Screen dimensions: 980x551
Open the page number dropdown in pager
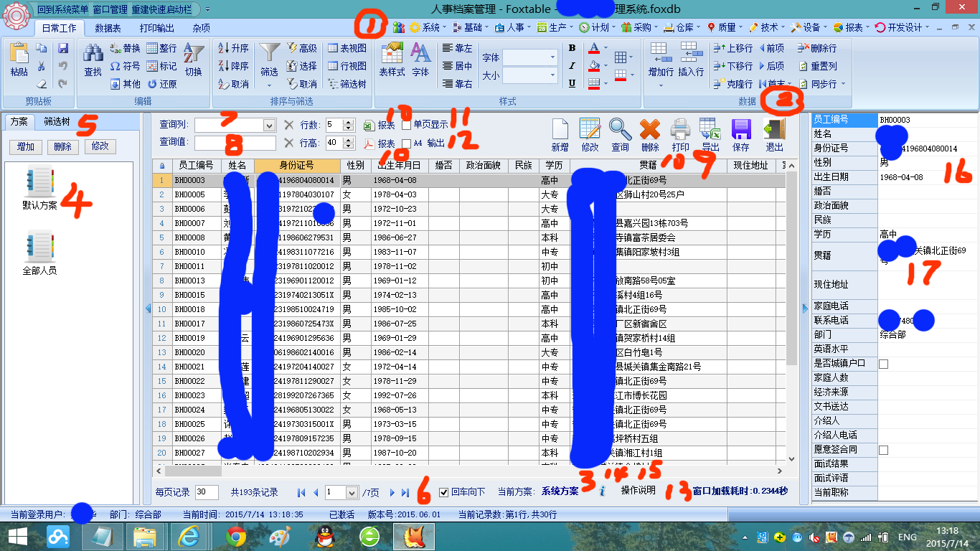pyautogui.click(x=352, y=493)
